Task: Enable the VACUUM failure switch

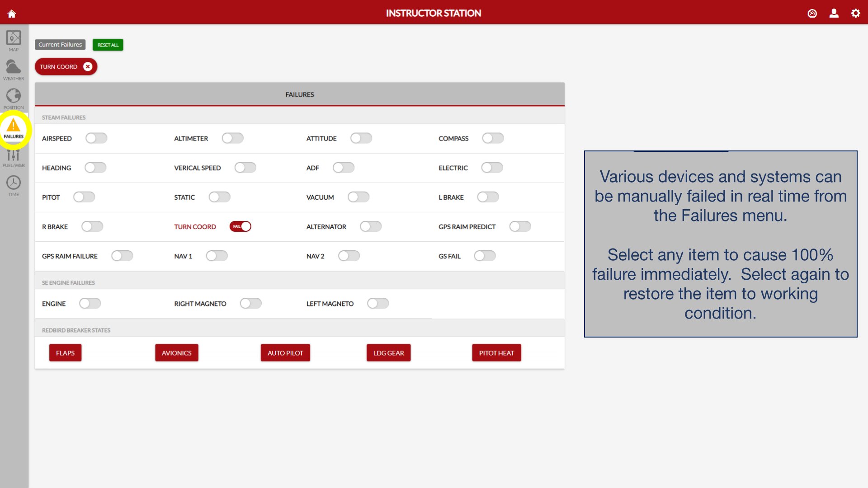Action: click(359, 197)
